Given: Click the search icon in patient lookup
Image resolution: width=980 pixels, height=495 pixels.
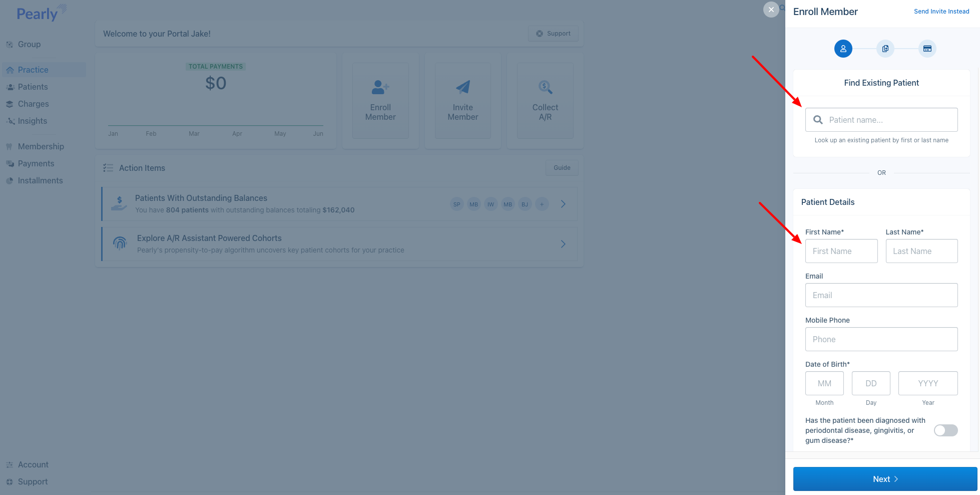Looking at the screenshot, I should [818, 120].
